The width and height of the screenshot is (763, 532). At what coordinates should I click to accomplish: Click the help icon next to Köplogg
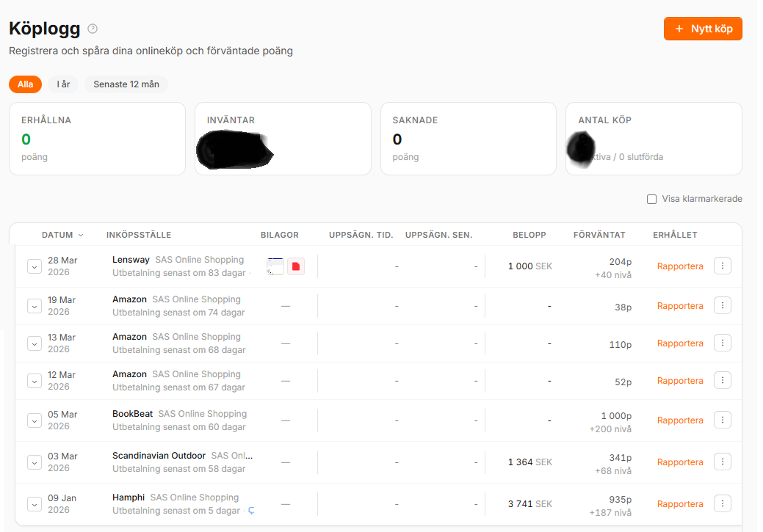click(93, 29)
